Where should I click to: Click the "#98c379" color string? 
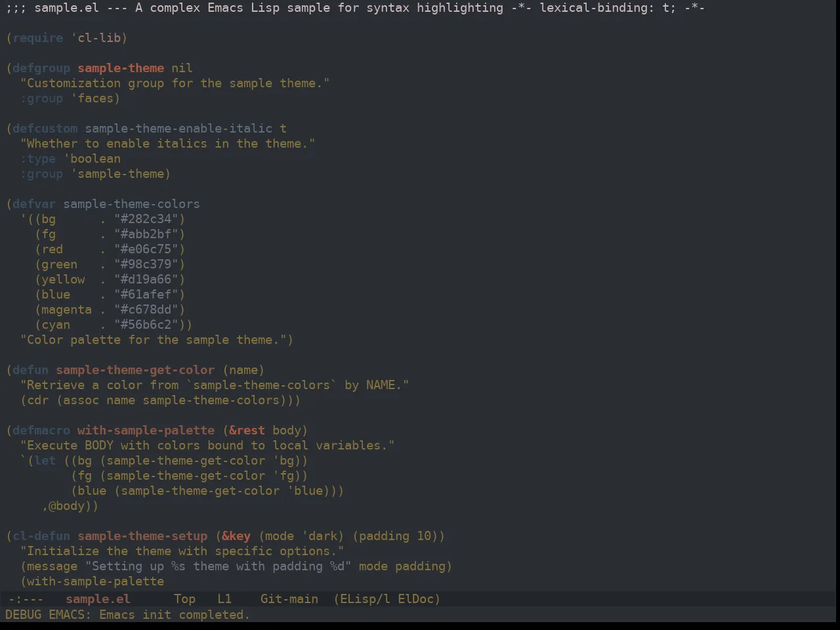click(146, 264)
